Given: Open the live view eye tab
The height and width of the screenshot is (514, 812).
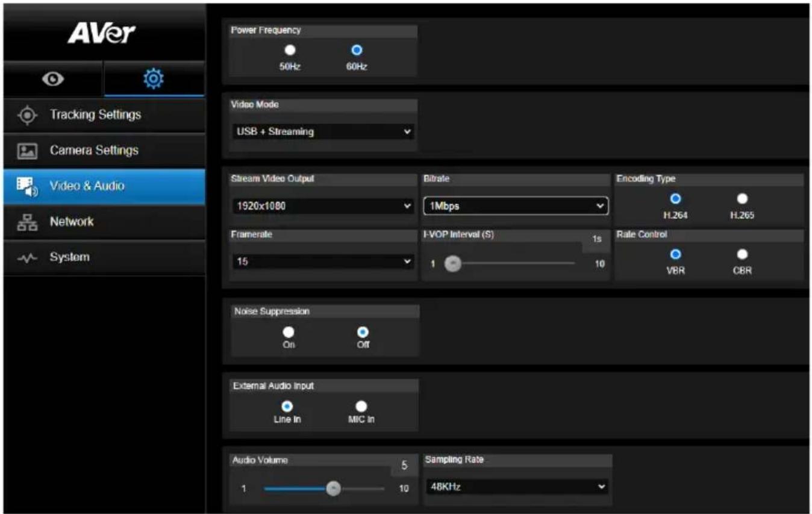Looking at the screenshot, I should pyautogui.click(x=54, y=79).
